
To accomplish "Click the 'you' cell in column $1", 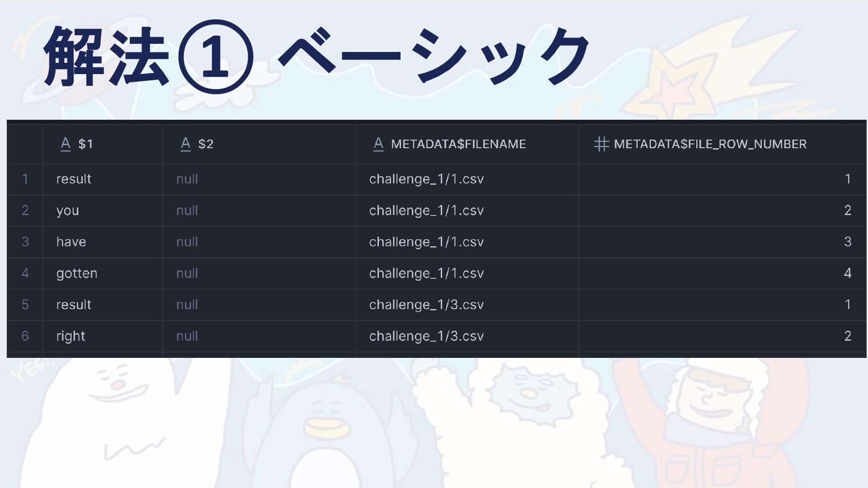I will 103,211.
